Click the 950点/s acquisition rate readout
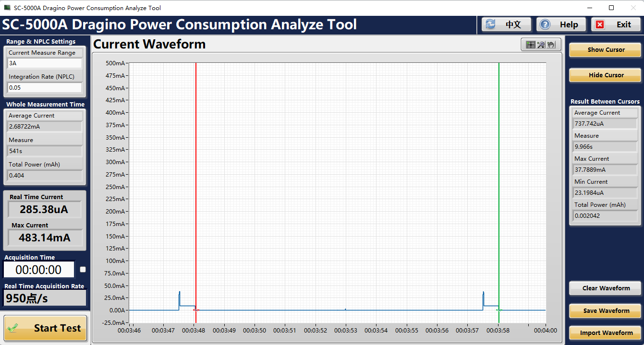 pos(45,298)
